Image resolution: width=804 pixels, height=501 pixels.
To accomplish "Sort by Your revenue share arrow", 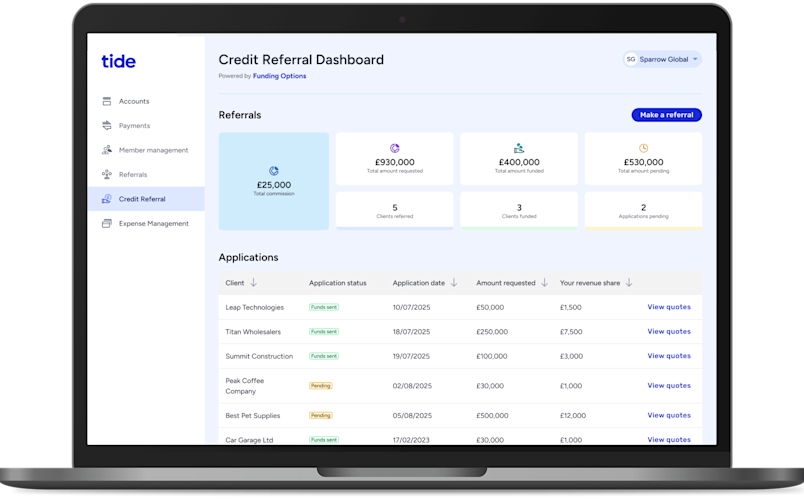I will pyautogui.click(x=629, y=283).
